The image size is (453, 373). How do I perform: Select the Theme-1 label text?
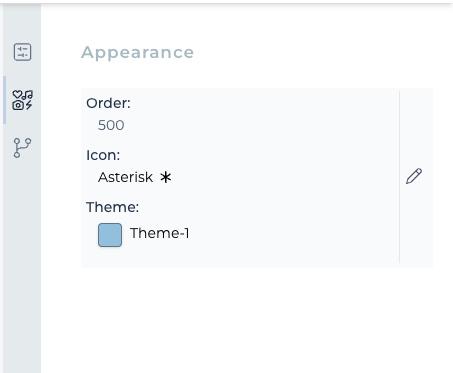click(x=160, y=233)
